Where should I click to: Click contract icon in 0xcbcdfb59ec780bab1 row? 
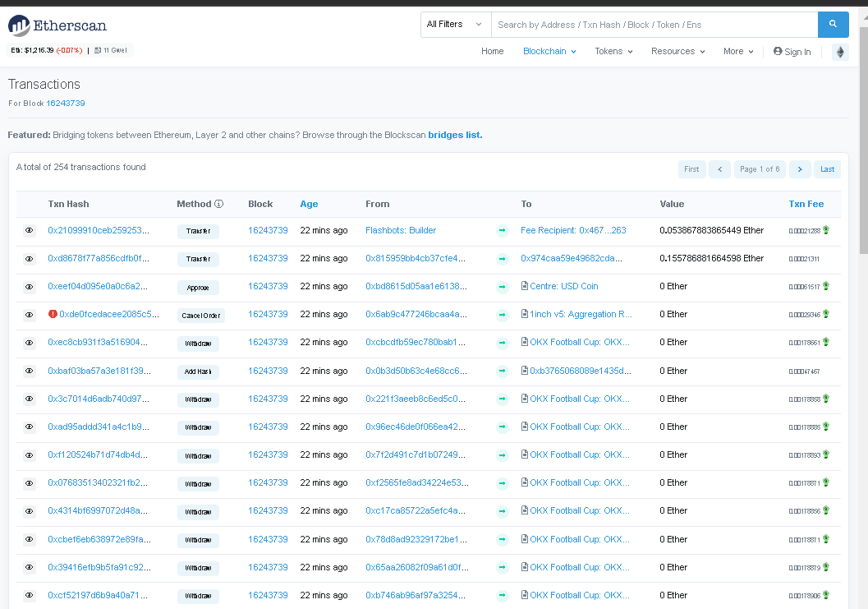coord(524,342)
